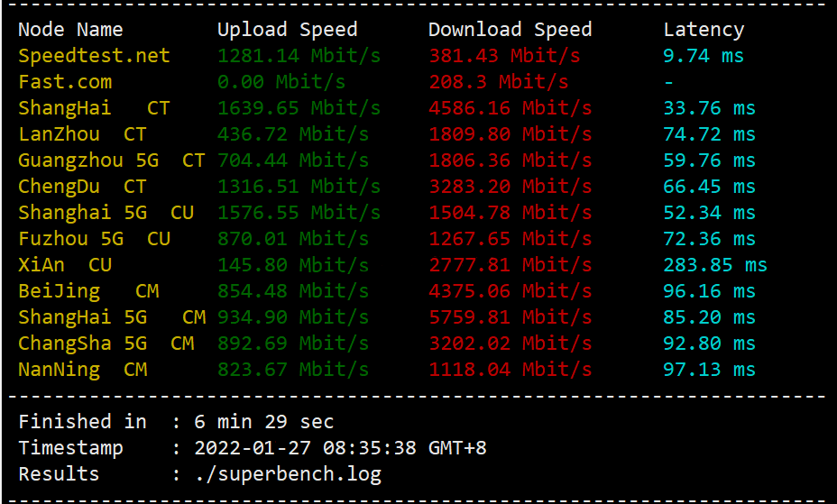Screen dimensions: 837x504
Task: Select the 'Fast.com' node name
Action: coord(65,82)
